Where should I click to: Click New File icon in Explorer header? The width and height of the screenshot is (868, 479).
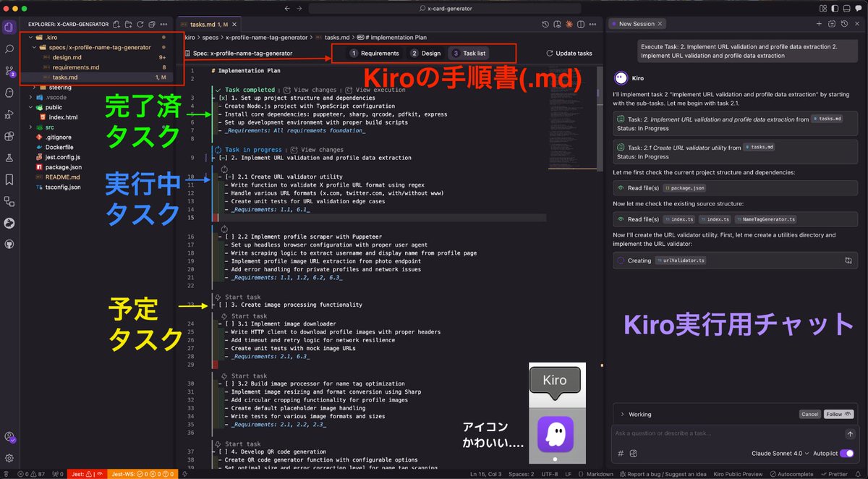[116, 24]
